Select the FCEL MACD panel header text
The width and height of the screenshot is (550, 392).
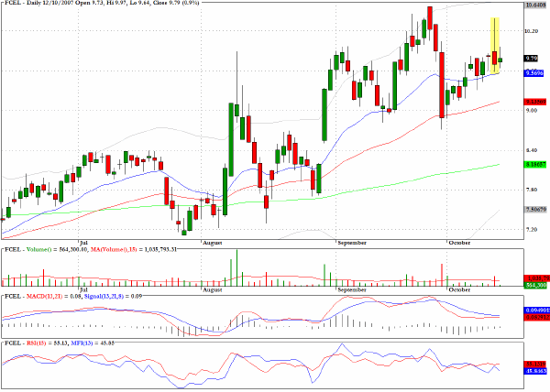[x=73, y=297]
